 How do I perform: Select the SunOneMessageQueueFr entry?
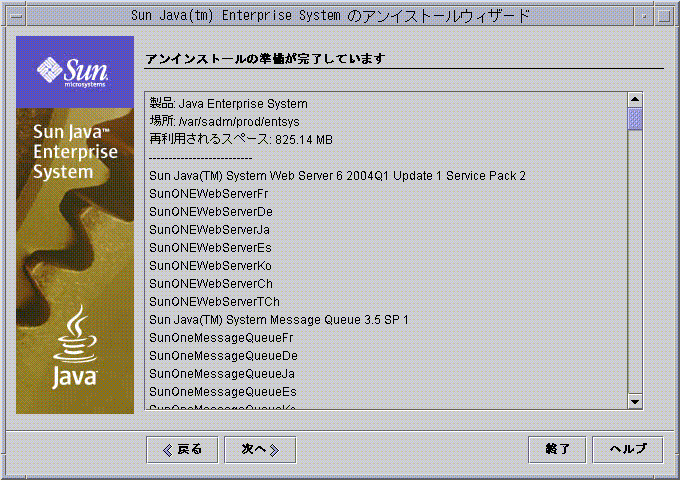(x=221, y=338)
